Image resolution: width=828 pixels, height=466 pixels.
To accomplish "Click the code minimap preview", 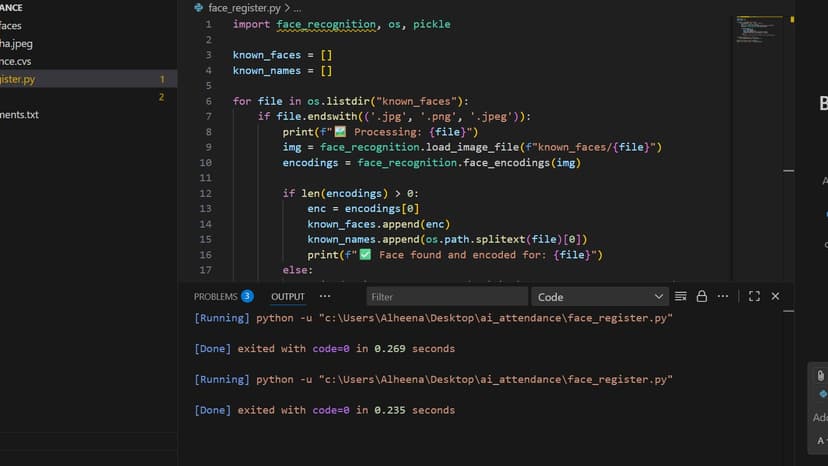I will click(757, 30).
